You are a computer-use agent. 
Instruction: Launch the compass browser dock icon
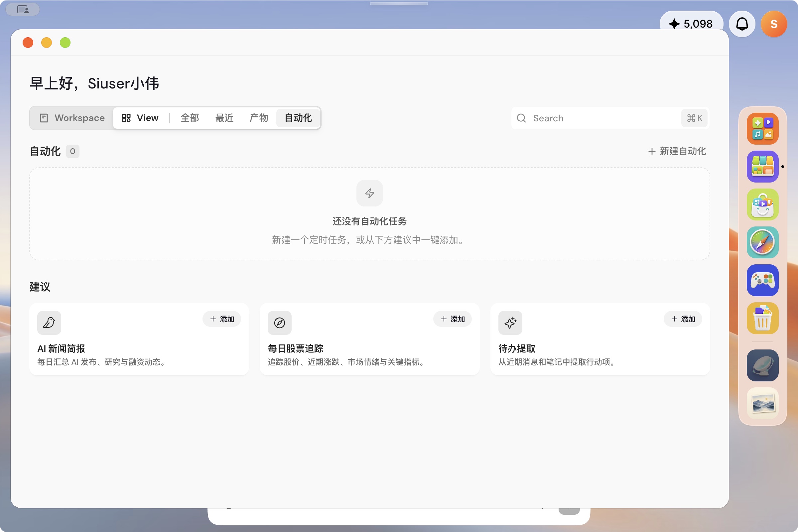[x=762, y=242]
